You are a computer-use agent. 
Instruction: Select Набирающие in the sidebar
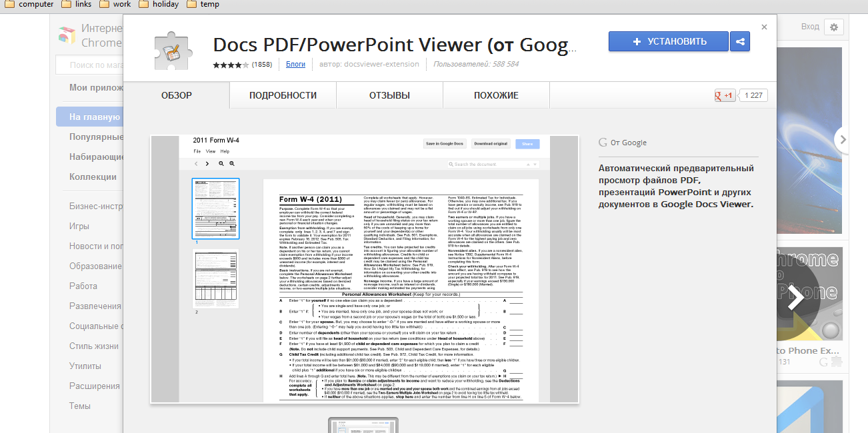(x=97, y=157)
